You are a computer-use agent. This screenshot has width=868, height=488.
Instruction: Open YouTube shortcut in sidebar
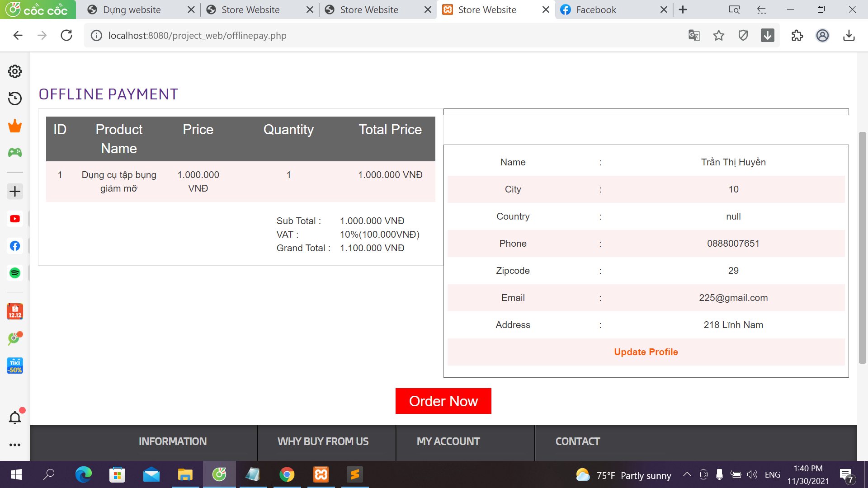coord(15,219)
